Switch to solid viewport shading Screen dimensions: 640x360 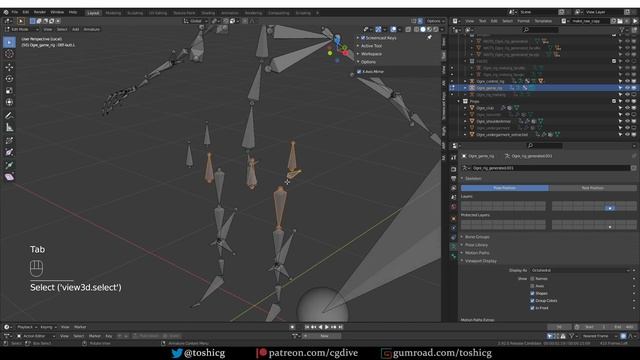click(x=423, y=29)
